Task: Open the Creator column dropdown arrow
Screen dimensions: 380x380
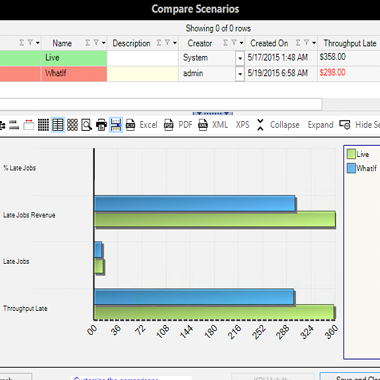Action: pyautogui.click(x=241, y=43)
